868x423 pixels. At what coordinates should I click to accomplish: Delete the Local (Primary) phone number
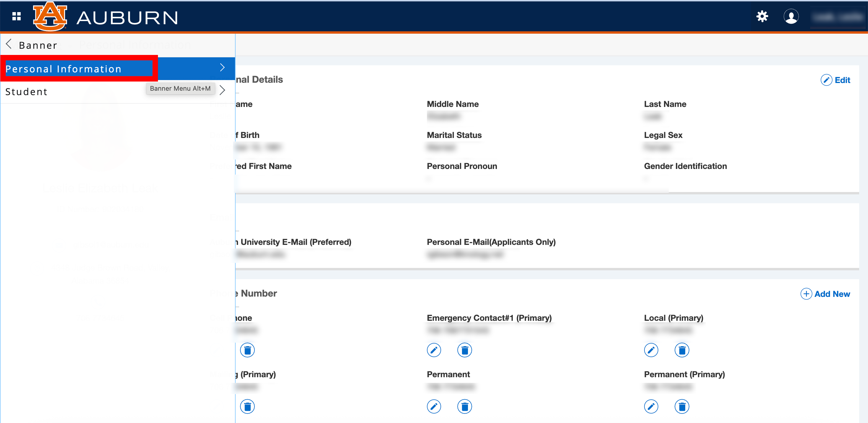pyautogui.click(x=682, y=350)
